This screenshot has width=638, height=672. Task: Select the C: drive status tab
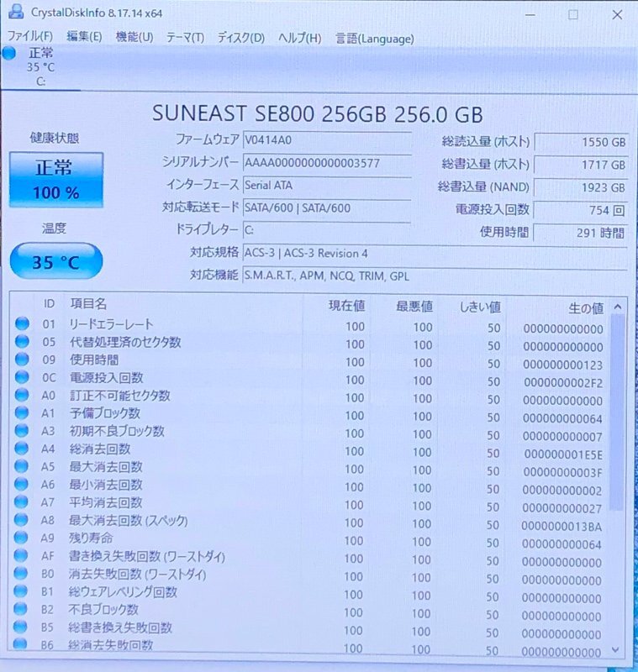coord(40,67)
